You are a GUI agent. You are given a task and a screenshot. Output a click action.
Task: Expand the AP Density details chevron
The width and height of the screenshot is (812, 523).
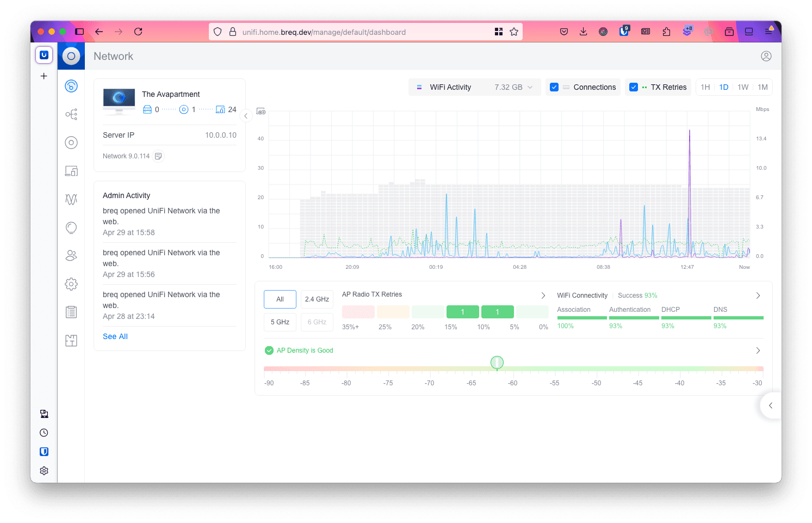758,350
